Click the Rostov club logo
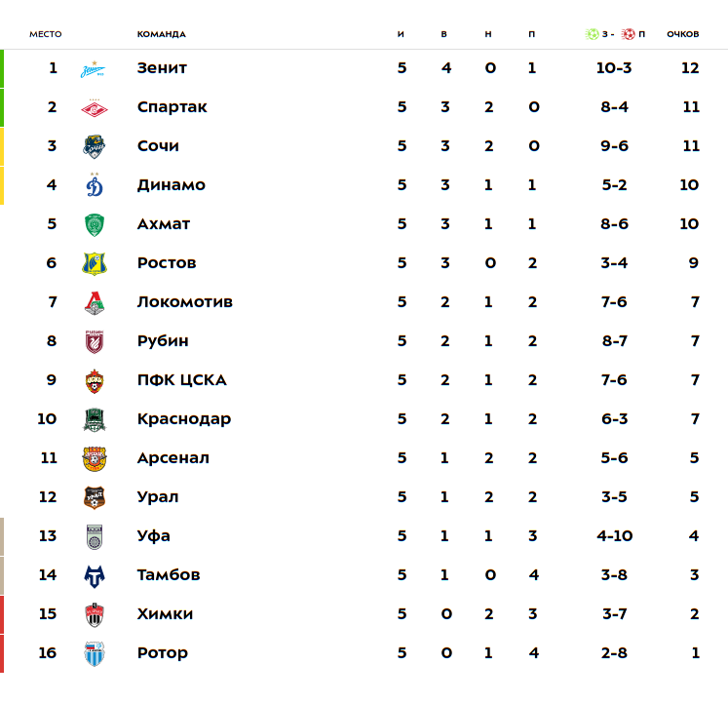 point(94,264)
